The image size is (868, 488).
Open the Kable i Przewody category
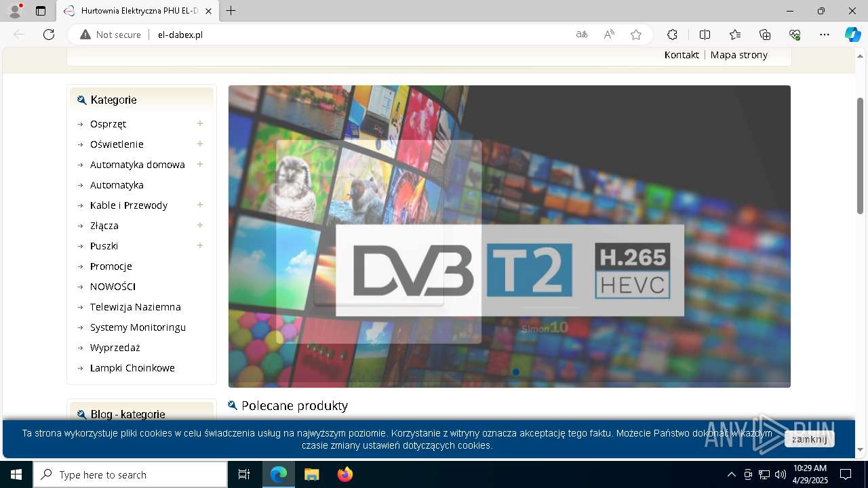click(129, 205)
